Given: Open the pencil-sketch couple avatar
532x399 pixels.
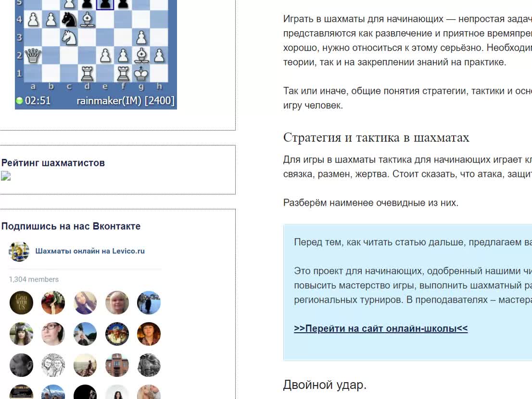Looking at the screenshot, I should click(x=53, y=365).
